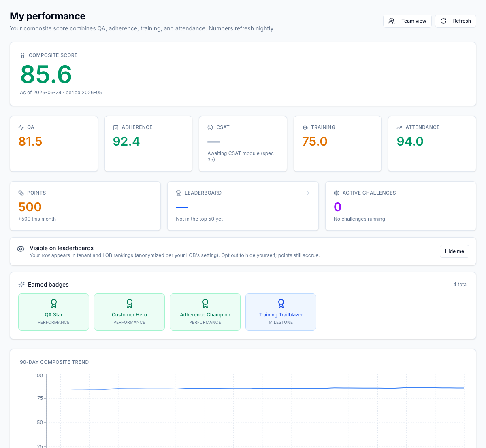The height and width of the screenshot is (448, 486).
Task: Click the Hide me button
Action: [x=454, y=251]
